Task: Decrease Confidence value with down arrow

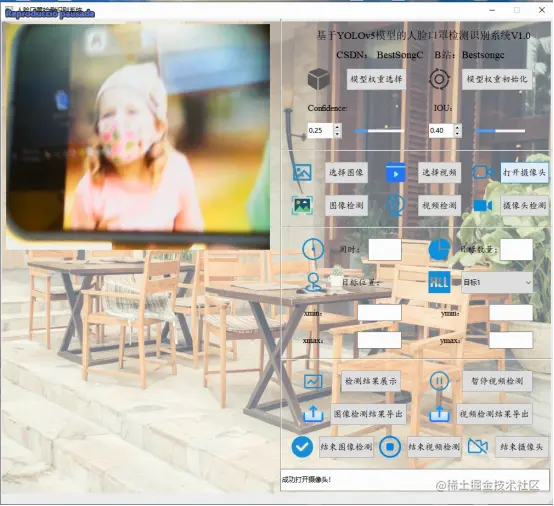Action: click(x=337, y=134)
